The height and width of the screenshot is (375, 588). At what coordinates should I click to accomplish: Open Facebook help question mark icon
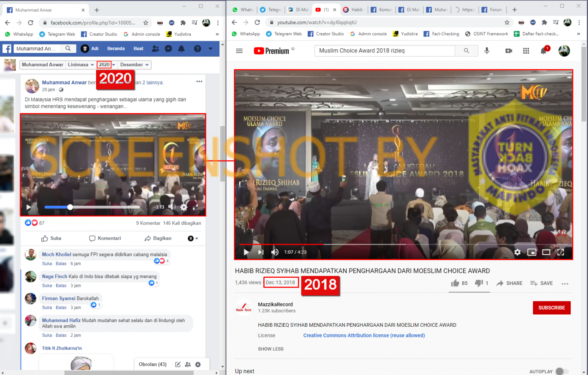[198, 49]
